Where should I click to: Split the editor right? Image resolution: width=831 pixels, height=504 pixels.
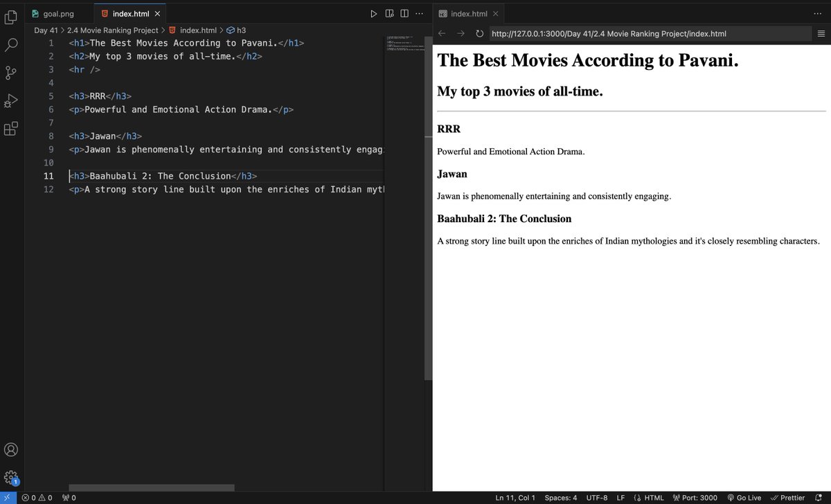[404, 14]
